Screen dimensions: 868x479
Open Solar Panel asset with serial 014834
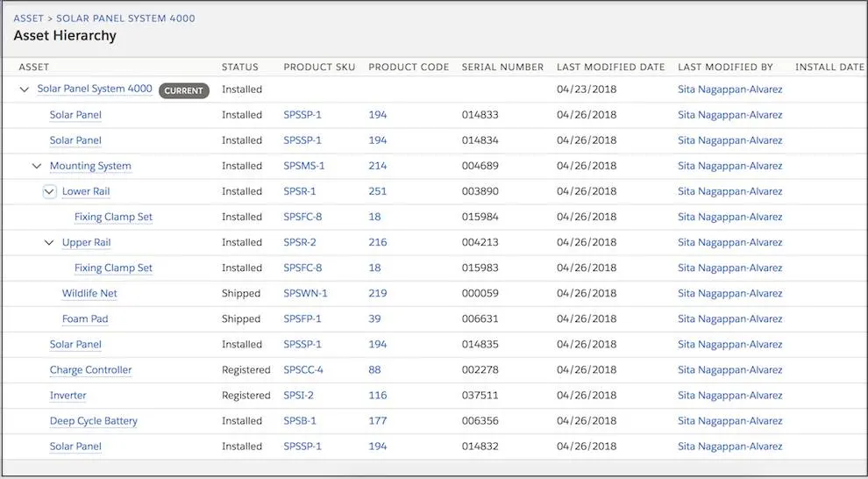tap(75, 140)
